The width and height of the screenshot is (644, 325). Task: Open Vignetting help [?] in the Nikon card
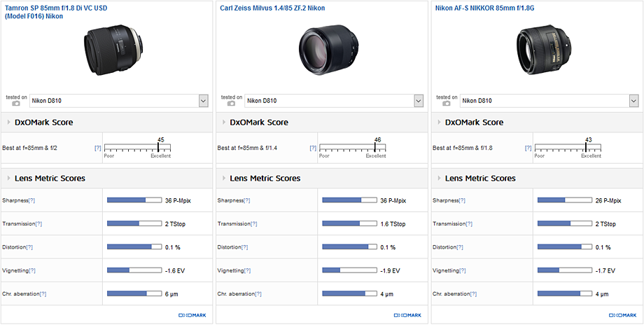click(463, 271)
